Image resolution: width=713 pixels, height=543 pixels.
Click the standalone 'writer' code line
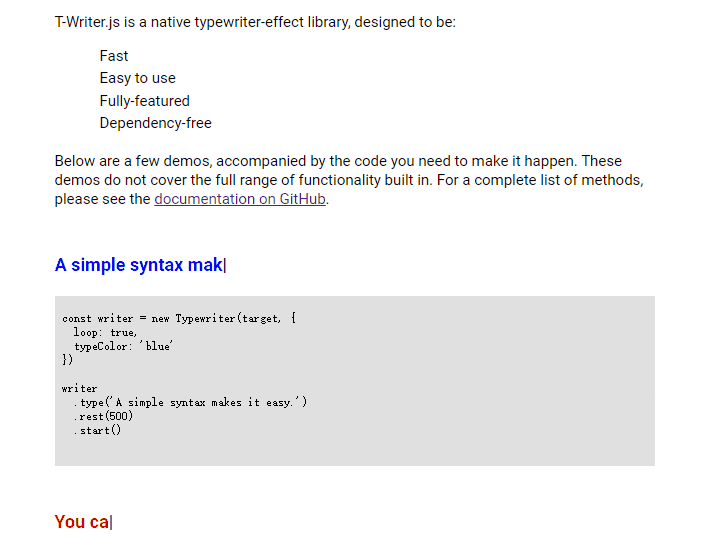[x=79, y=388]
